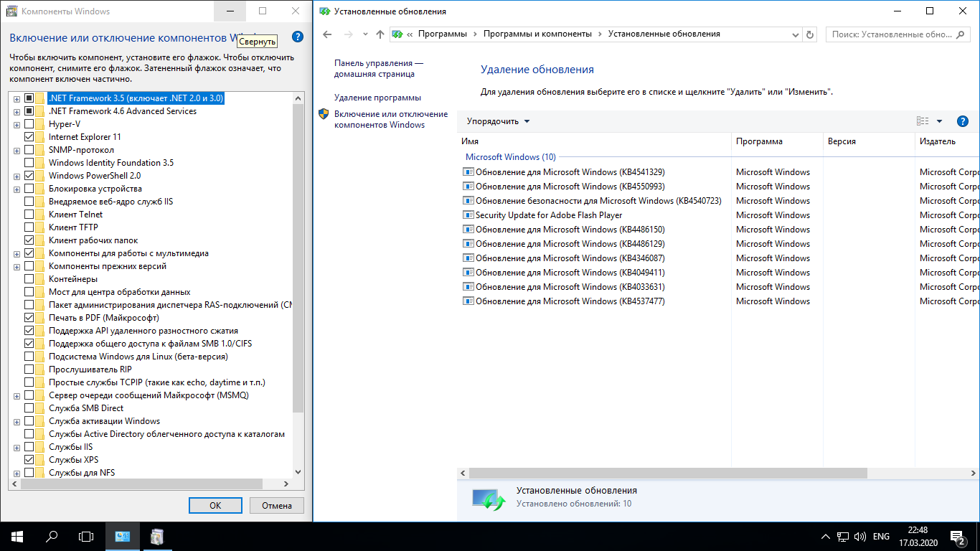980x551 pixels.
Task: Uncheck Windows PowerShell 2.0
Action: (x=29, y=176)
